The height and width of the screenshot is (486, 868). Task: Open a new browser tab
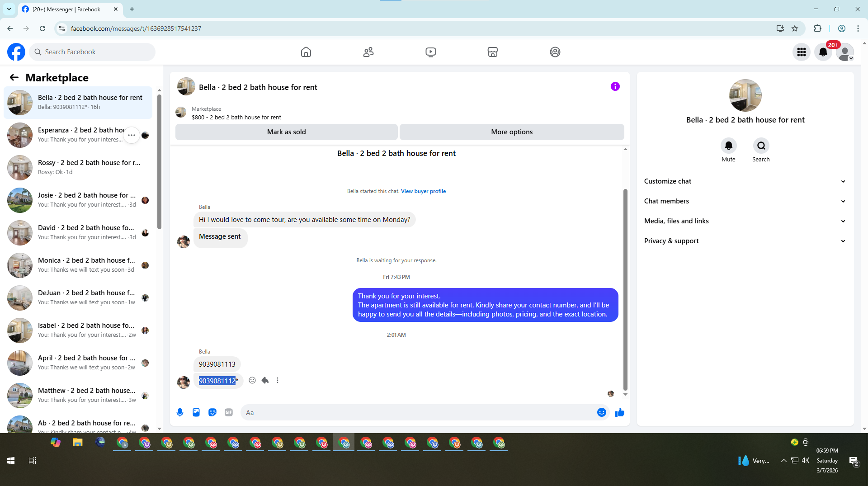(x=132, y=9)
